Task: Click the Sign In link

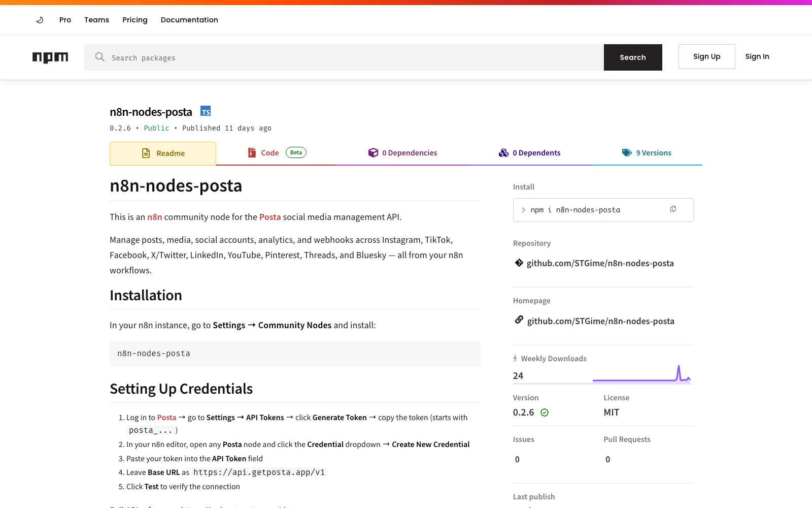Action: [x=757, y=56]
